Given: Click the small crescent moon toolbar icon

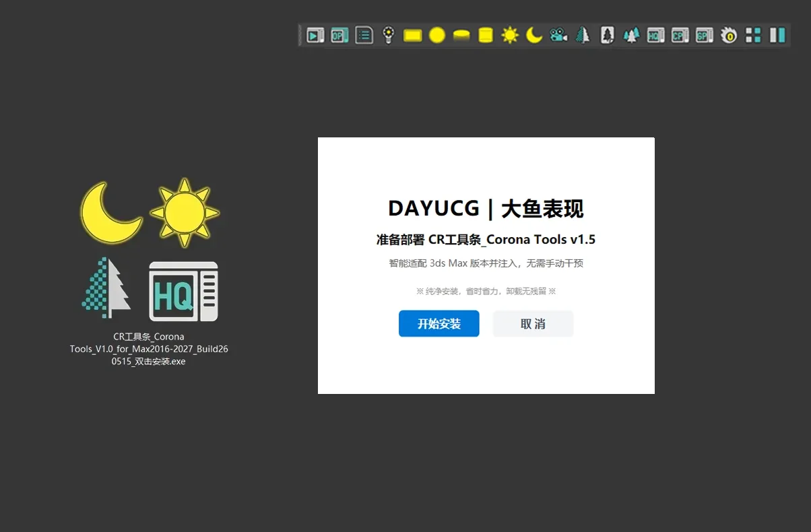Looking at the screenshot, I should coord(534,35).
